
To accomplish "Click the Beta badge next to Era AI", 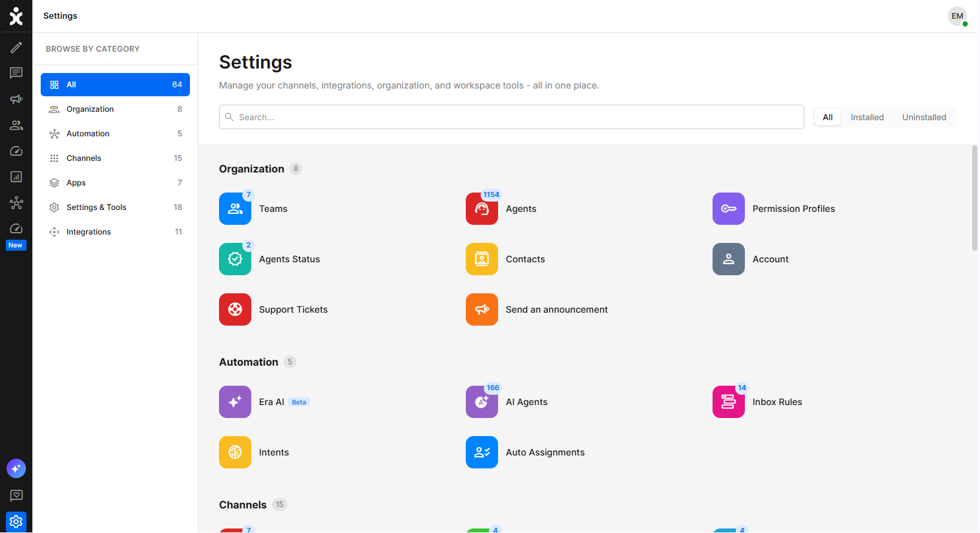I will click(299, 402).
